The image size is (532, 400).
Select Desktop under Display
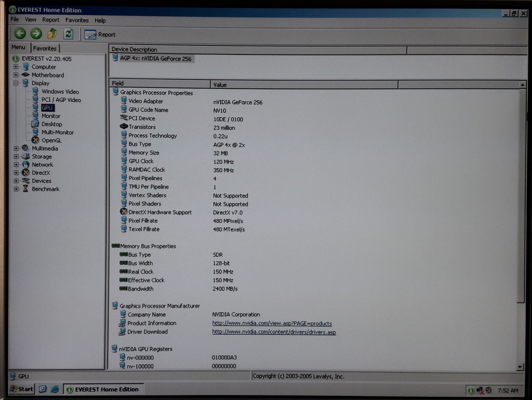pyautogui.click(x=52, y=124)
